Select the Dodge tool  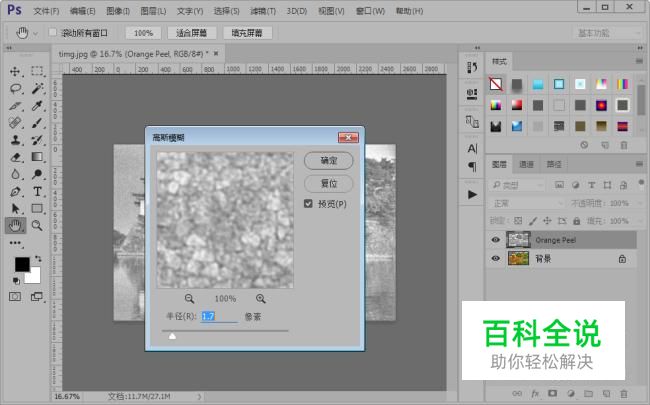(x=37, y=174)
